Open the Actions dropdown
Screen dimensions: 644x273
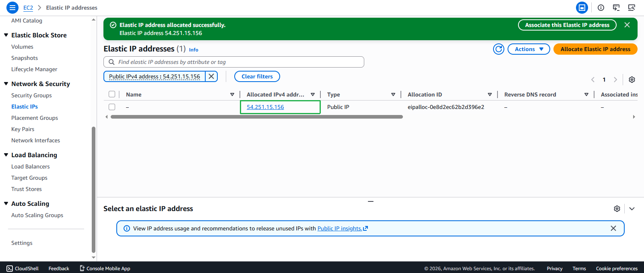pos(529,49)
